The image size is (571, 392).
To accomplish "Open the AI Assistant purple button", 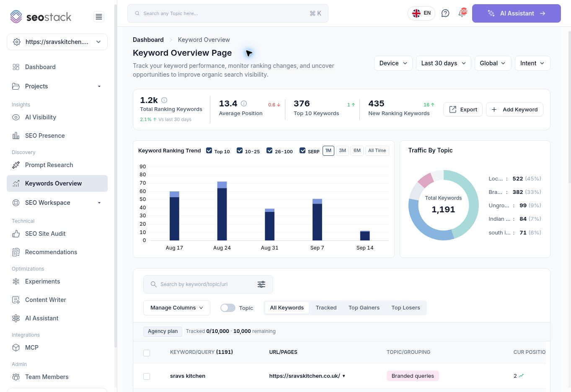I will click(x=517, y=13).
